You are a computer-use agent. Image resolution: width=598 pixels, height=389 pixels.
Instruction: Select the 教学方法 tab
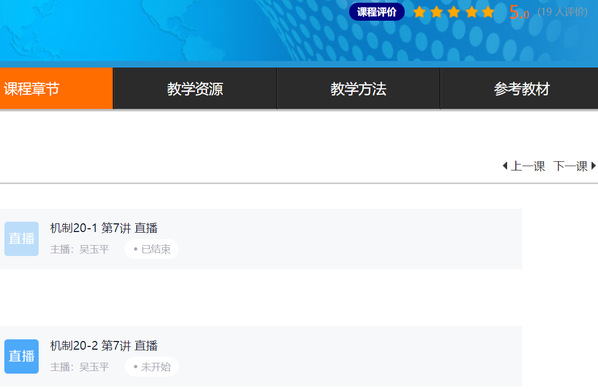358,88
